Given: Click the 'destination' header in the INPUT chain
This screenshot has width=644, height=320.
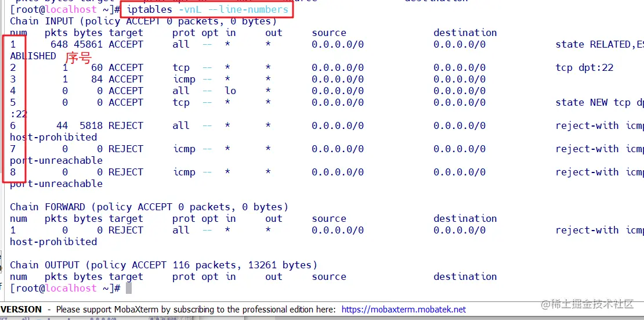Looking at the screenshot, I should [x=465, y=33].
